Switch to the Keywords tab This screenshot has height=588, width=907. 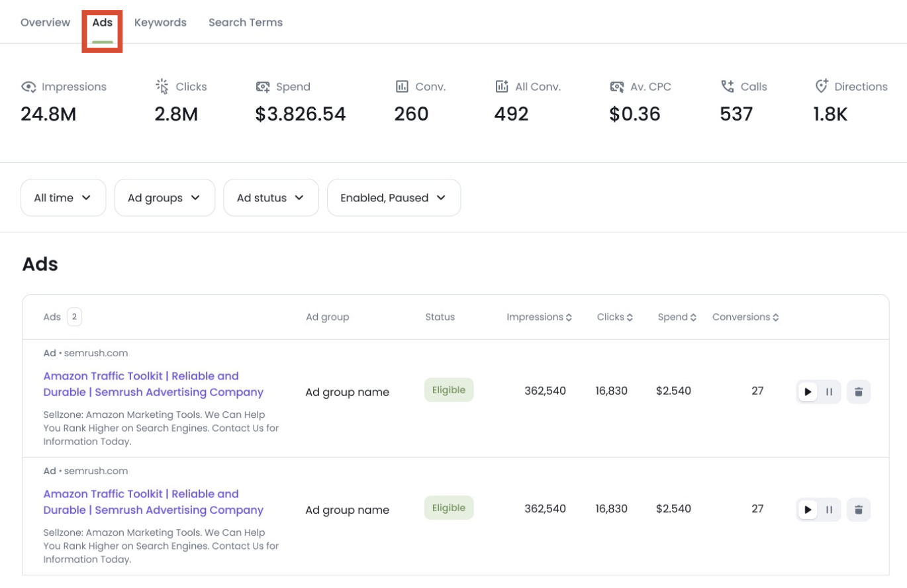(x=160, y=22)
